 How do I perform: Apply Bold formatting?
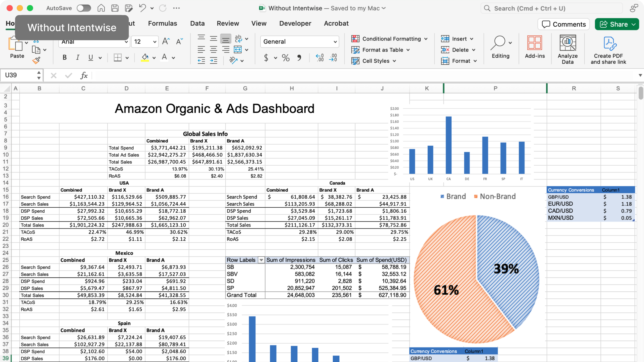pyautogui.click(x=65, y=58)
